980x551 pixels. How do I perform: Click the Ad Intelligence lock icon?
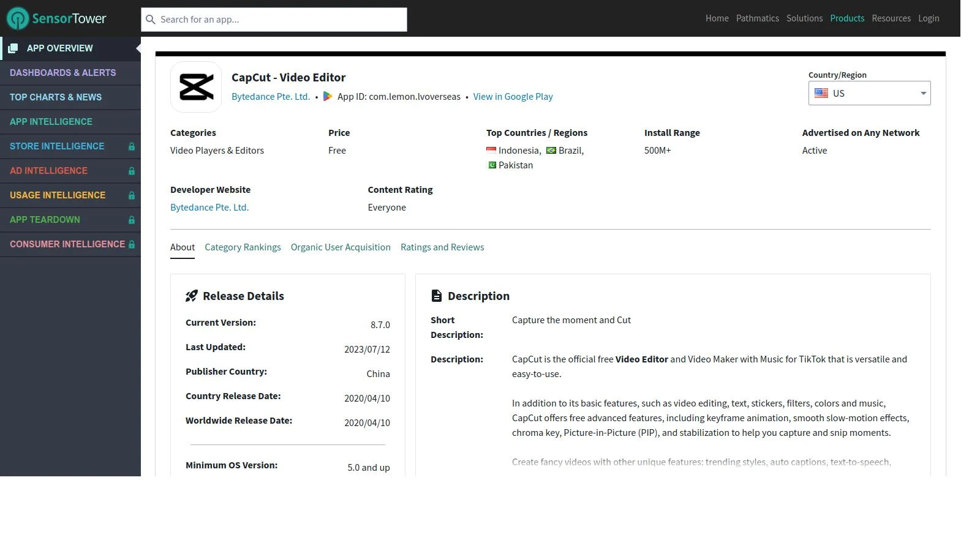[x=131, y=171]
